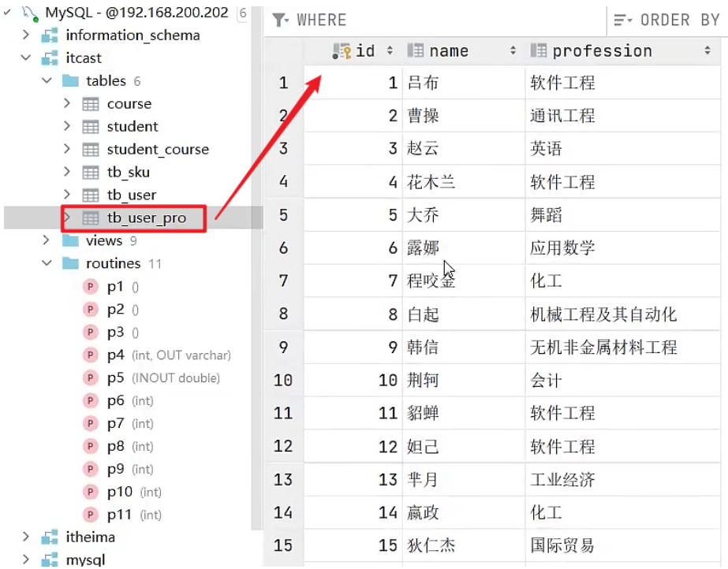Screen dimensions: 728x569
Task: Collapse the tables folder
Action: 47,80
